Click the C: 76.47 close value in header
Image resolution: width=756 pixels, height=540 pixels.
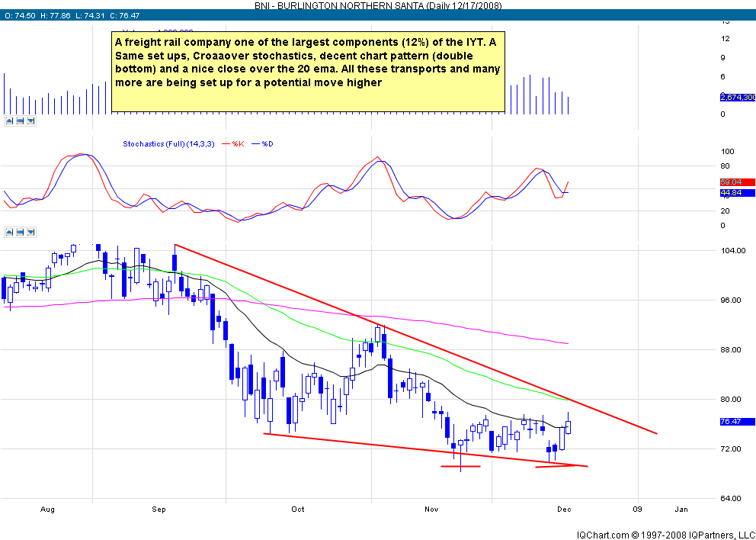click(124, 15)
